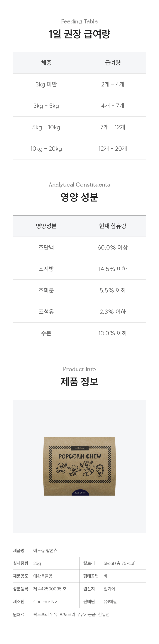Select the calorie value '5kcal (총 75kcal)'
The width and height of the screenshot is (159, 644).
tap(119, 563)
